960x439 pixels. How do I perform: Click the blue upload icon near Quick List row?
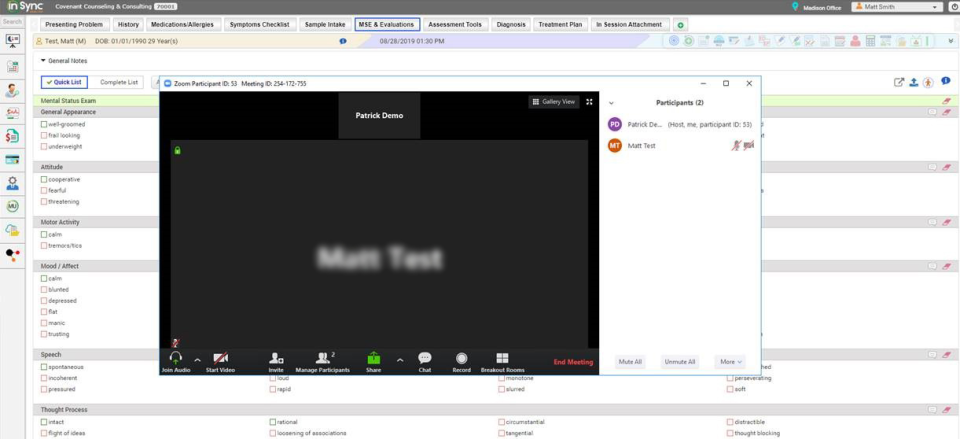tap(913, 82)
